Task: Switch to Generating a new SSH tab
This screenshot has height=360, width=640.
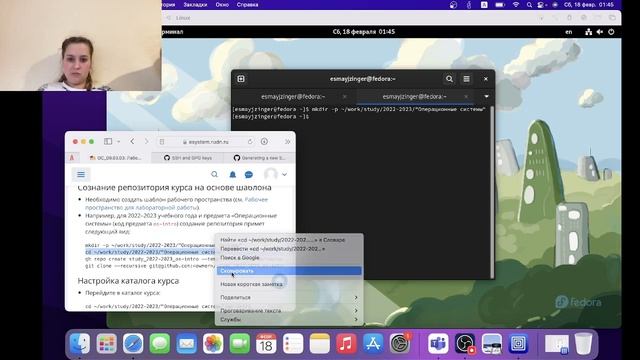Action: tap(260, 158)
